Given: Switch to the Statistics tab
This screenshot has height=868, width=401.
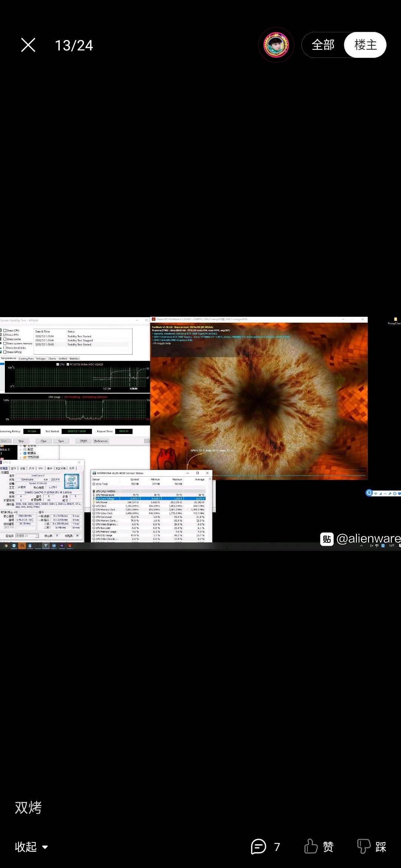Looking at the screenshot, I should (74, 359).
